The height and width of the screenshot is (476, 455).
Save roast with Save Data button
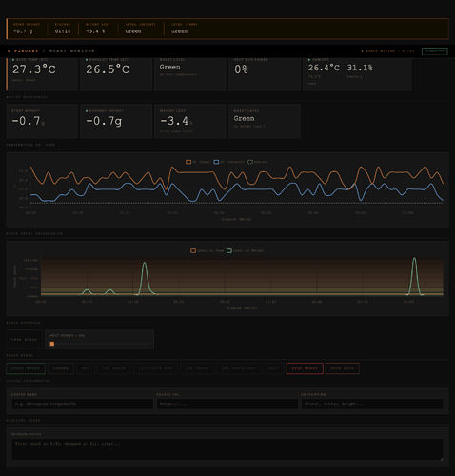(343, 368)
